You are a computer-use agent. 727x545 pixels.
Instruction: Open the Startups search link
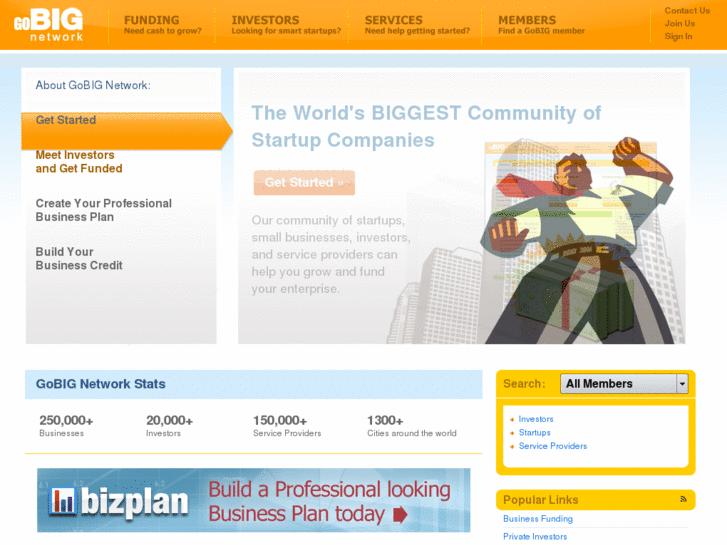pos(534,432)
